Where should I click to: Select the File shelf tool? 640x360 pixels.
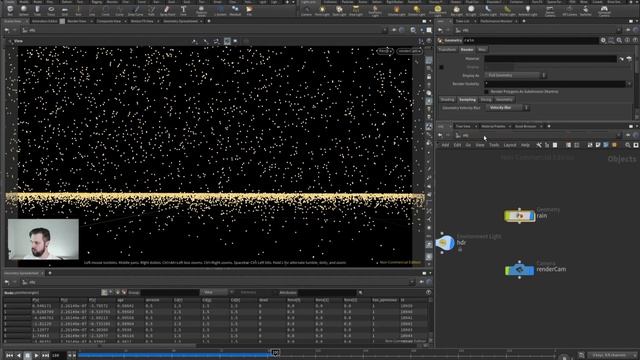click(249, 10)
